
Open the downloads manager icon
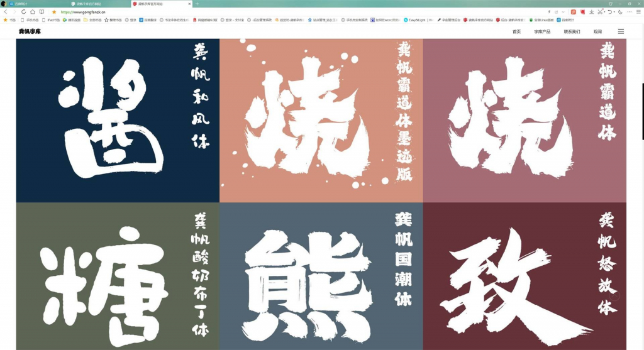pos(591,12)
